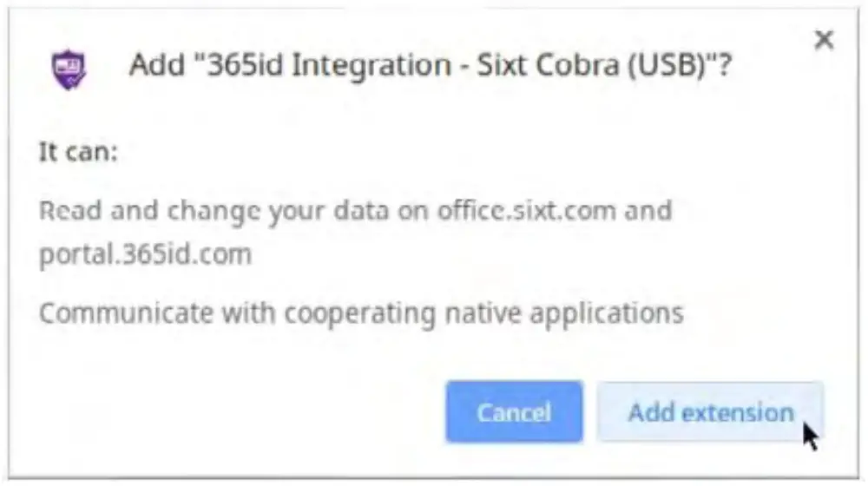Viewport: 868px width, 486px height.
Task: Confirm with the Add extension button
Action: 710,412
